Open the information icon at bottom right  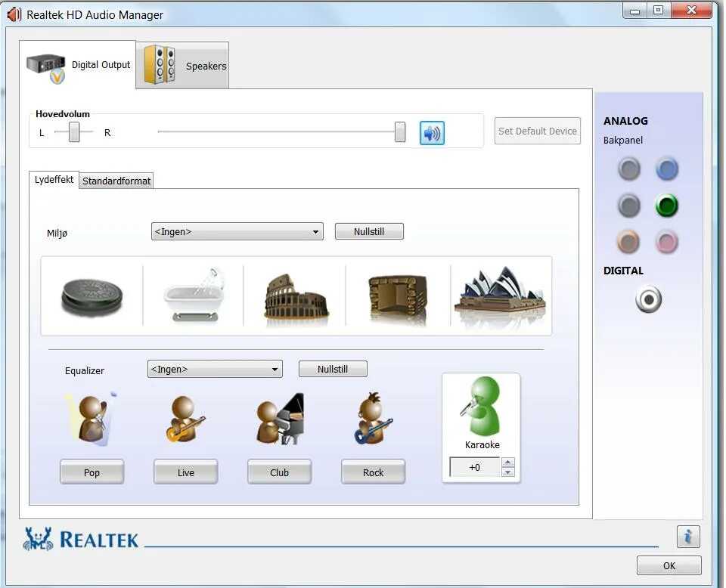(688, 537)
